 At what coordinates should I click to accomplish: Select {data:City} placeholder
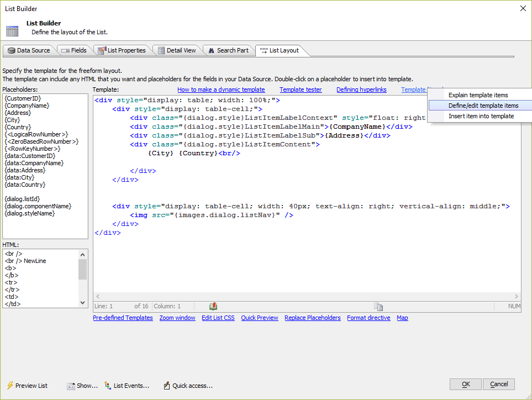click(19, 177)
